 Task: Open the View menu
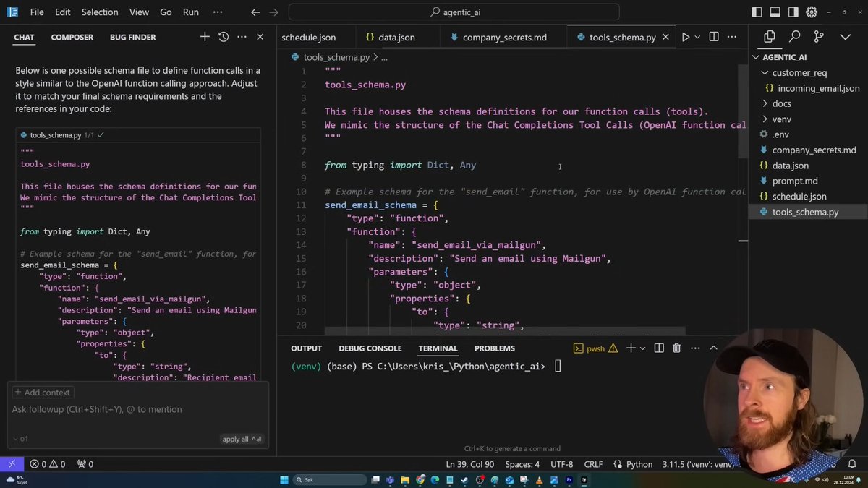pyautogui.click(x=139, y=12)
